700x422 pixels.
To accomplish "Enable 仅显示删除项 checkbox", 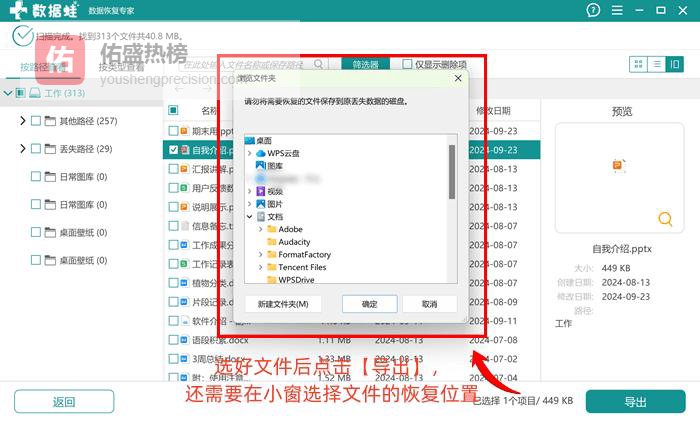I will (x=407, y=64).
